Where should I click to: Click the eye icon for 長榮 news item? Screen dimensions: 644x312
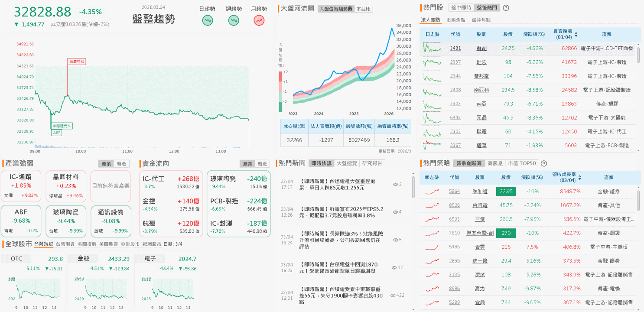coord(395,240)
